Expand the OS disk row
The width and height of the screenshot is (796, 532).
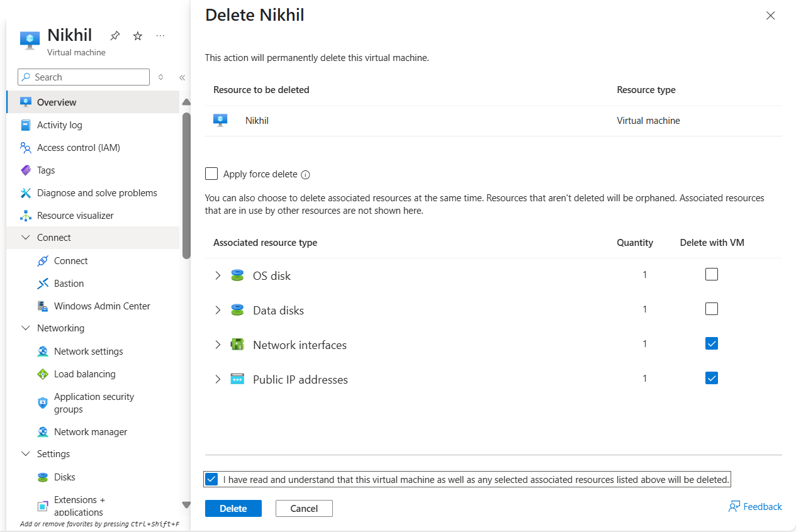point(218,275)
